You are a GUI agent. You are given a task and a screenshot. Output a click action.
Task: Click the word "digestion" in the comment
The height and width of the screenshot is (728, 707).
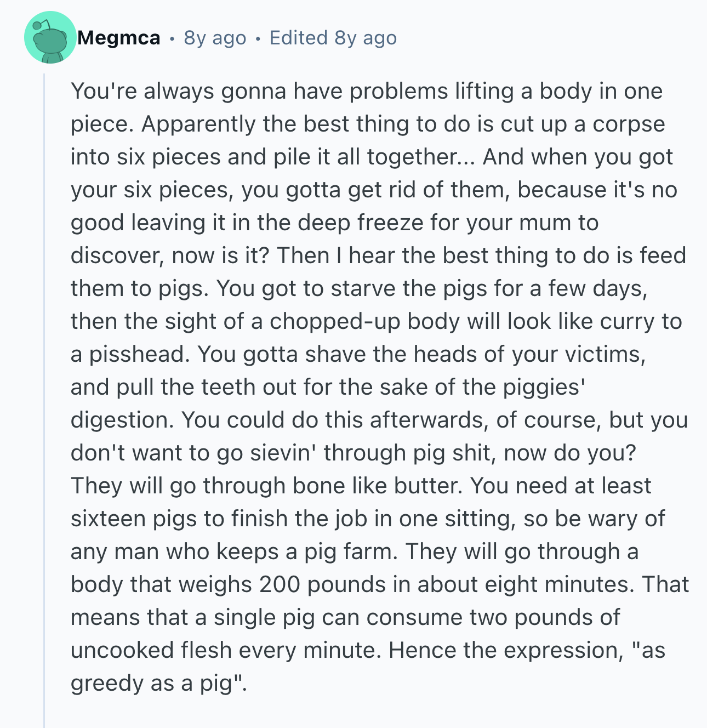point(122,420)
